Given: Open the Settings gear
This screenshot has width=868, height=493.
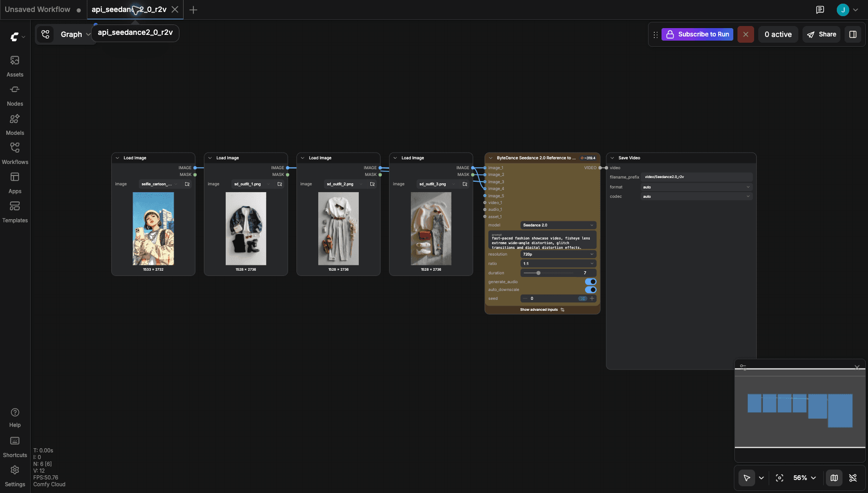Looking at the screenshot, I should [15, 476].
